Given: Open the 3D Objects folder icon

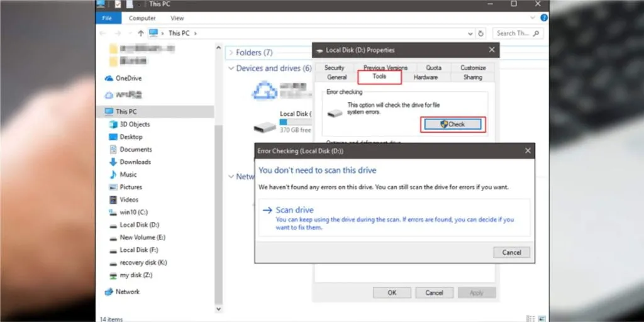Looking at the screenshot, I should pyautogui.click(x=113, y=124).
